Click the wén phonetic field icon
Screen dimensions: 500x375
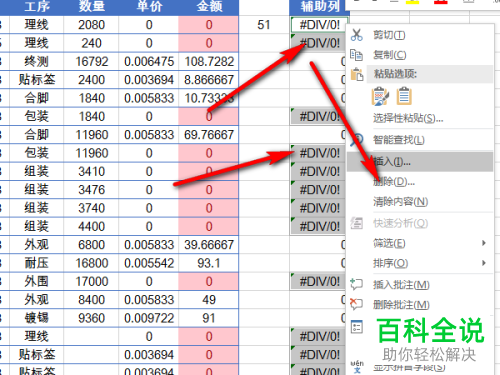357,367
